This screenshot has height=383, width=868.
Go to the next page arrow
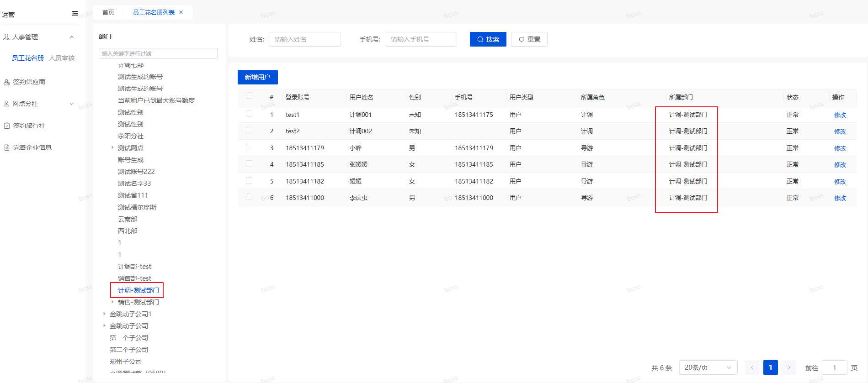pyautogui.click(x=788, y=367)
